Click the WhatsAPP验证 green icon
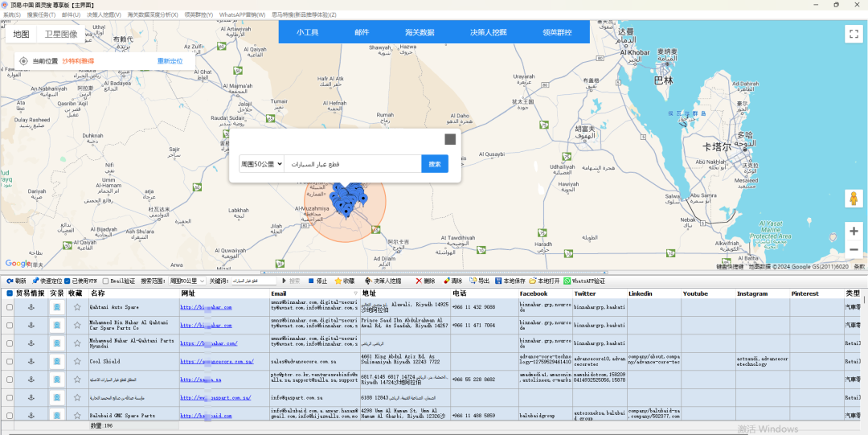This screenshot has height=435, width=868. coord(567,281)
